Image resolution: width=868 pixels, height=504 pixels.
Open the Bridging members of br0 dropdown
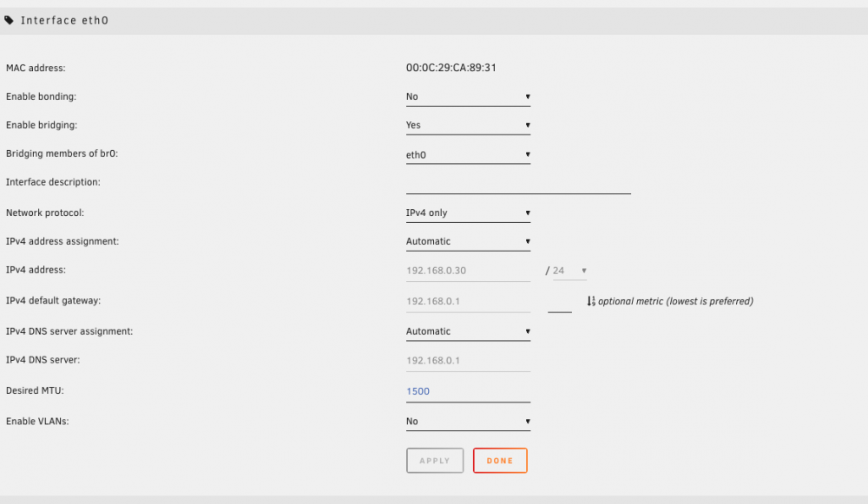[468, 155]
